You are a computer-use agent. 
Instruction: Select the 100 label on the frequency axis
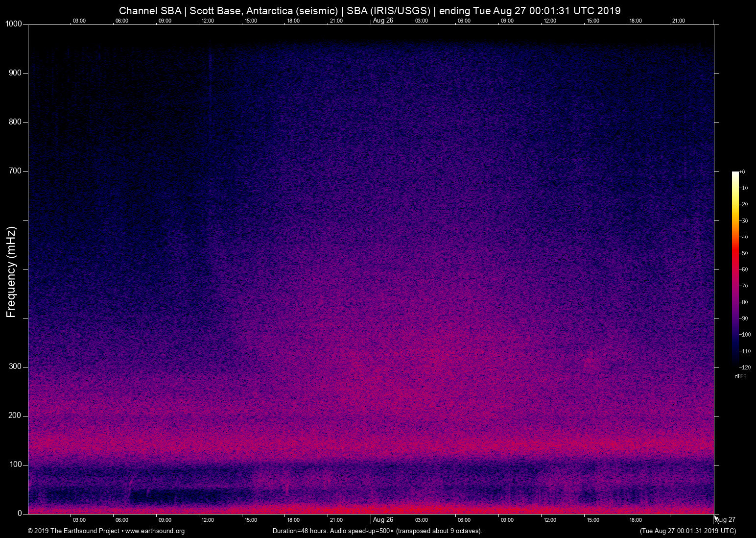16,465
